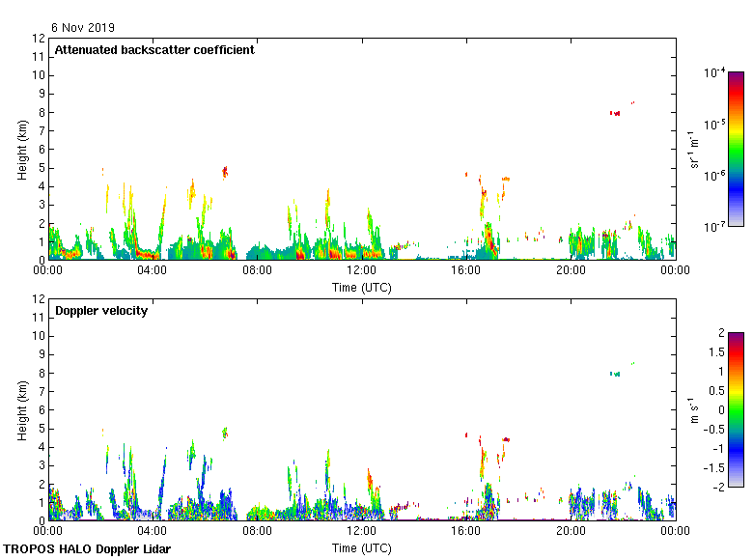Click the "Height (km)" axis label of the bottom plot
This screenshot has height=560, width=753.
click(x=22, y=410)
